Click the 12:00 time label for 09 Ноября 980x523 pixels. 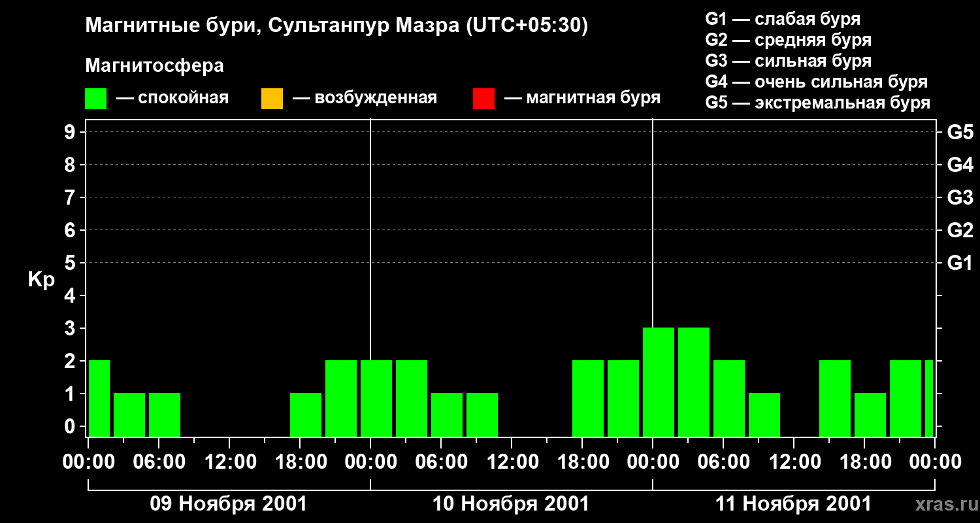click(229, 462)
